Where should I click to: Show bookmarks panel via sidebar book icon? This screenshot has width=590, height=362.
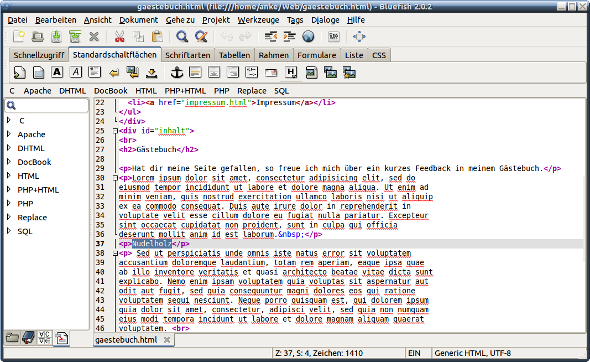pyautogui.click(x=29, y=338)
